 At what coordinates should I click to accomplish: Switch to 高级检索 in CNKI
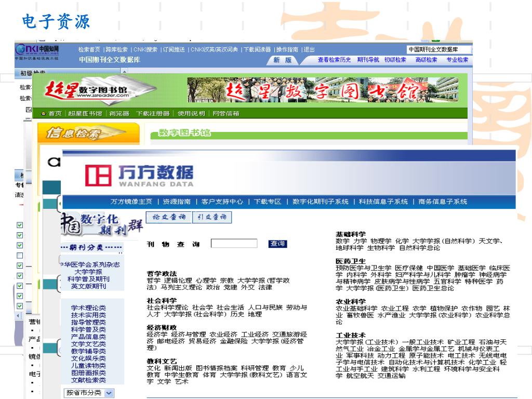point(426,60)
